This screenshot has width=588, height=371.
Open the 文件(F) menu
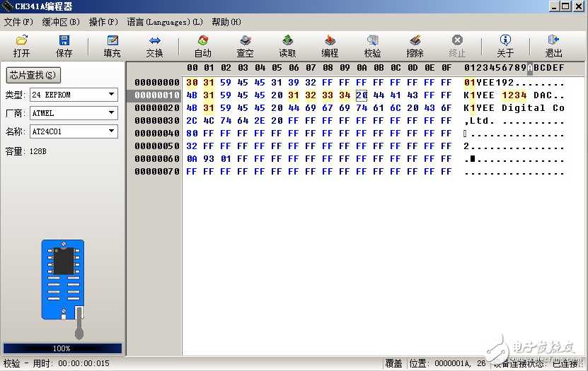pyautogui.click(x=18, y=22)
